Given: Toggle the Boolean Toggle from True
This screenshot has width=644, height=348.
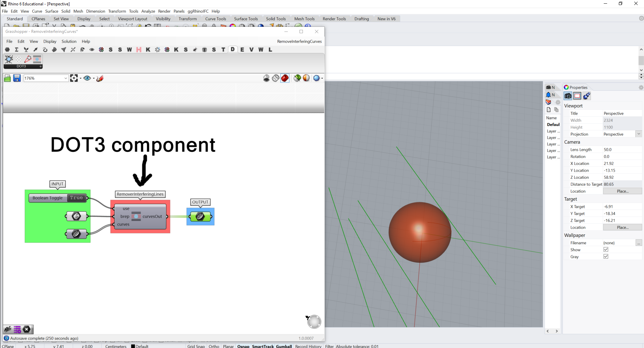Looking at the screenshot, I should pos(76,198).
